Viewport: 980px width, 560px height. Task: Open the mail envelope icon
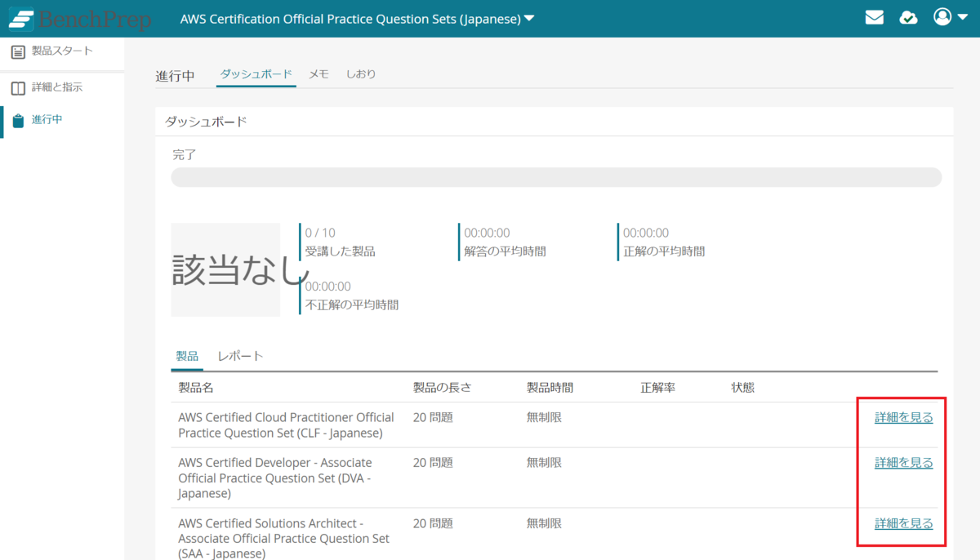click(x=875, y=17)
